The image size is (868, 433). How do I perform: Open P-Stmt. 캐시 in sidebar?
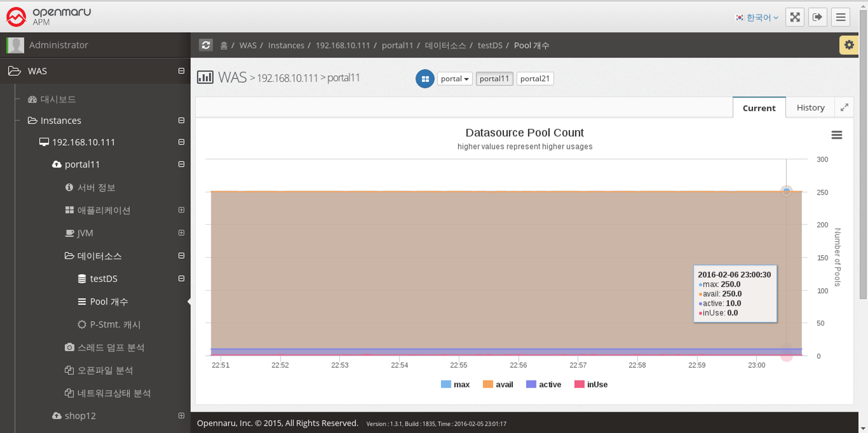click(115, 325)
